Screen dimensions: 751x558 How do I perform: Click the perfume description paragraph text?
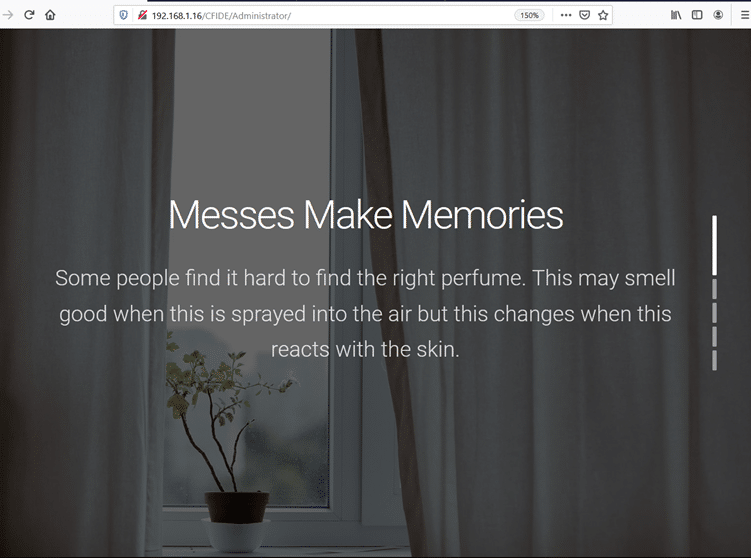coord(365,313)
